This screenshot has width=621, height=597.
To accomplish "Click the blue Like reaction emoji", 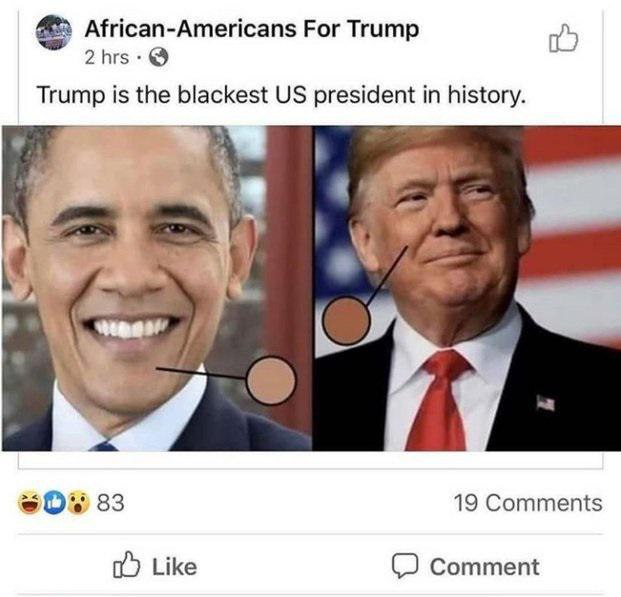I will click(x=54, y=502).
